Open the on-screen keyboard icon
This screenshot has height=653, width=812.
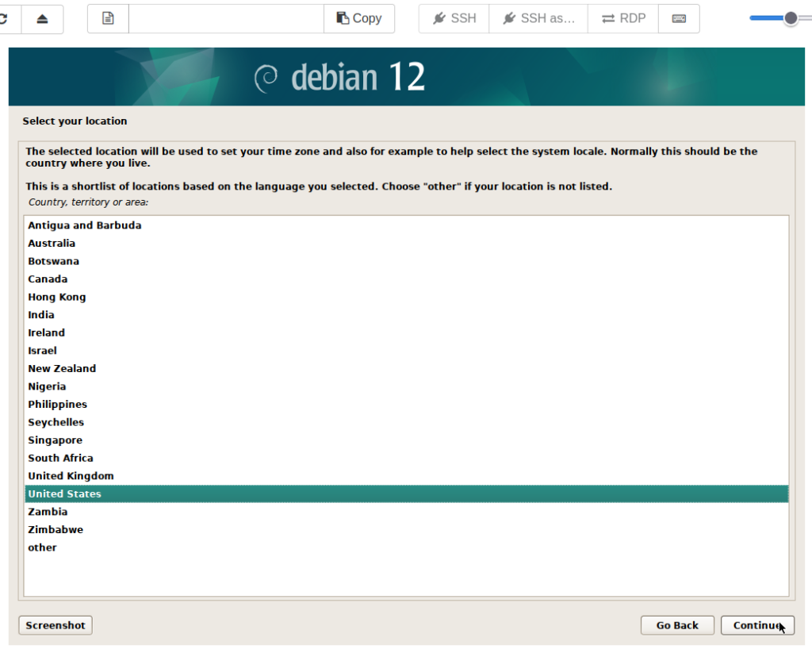click(679, 18)
